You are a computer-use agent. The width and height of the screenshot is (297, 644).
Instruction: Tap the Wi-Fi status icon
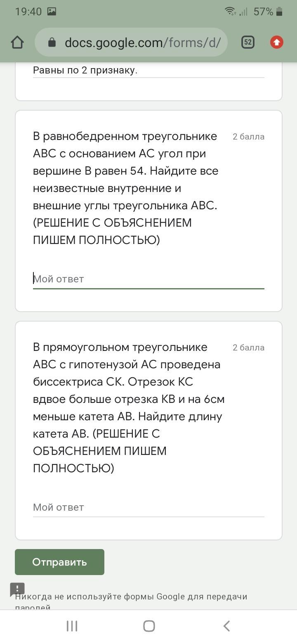pos(230,12)
